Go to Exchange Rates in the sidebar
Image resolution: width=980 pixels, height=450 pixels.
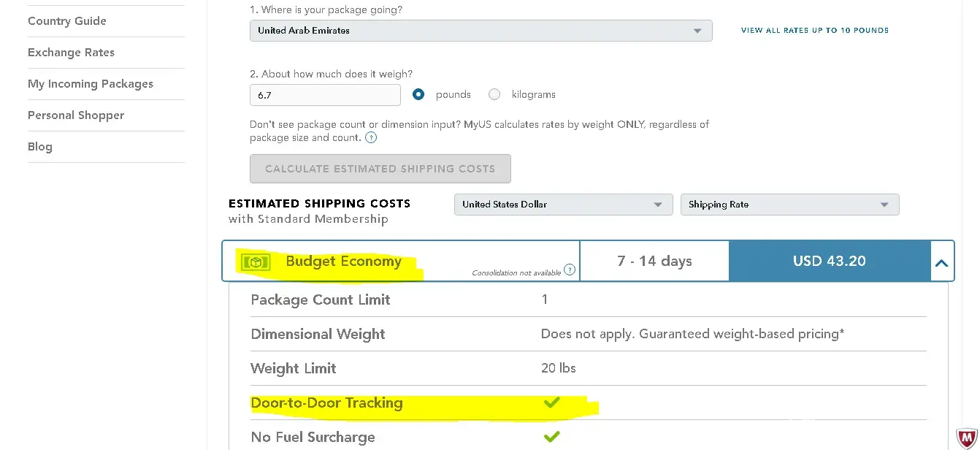(71, 53)
